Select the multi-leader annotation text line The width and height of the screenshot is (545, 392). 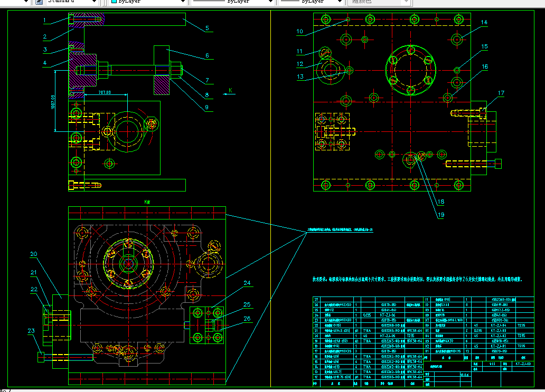tap(340, 230)
